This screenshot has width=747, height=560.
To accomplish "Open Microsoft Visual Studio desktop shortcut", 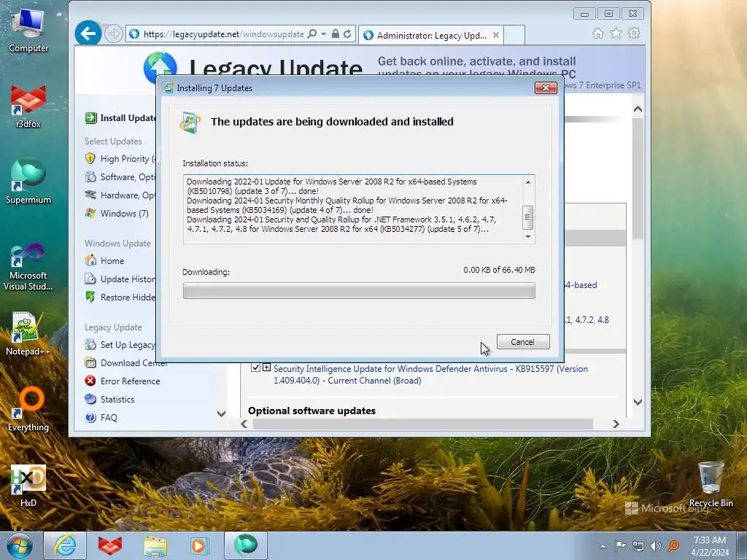I will 28,267.
